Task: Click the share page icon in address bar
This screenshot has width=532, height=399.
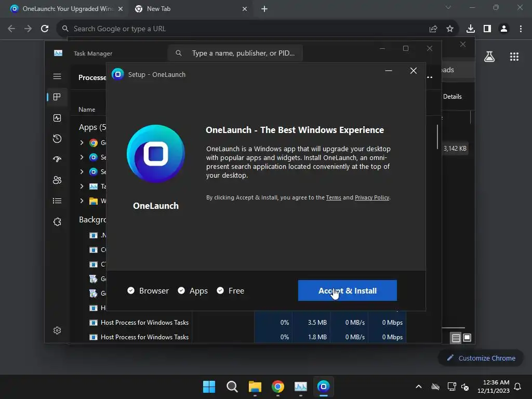Action: coord(433,29)
